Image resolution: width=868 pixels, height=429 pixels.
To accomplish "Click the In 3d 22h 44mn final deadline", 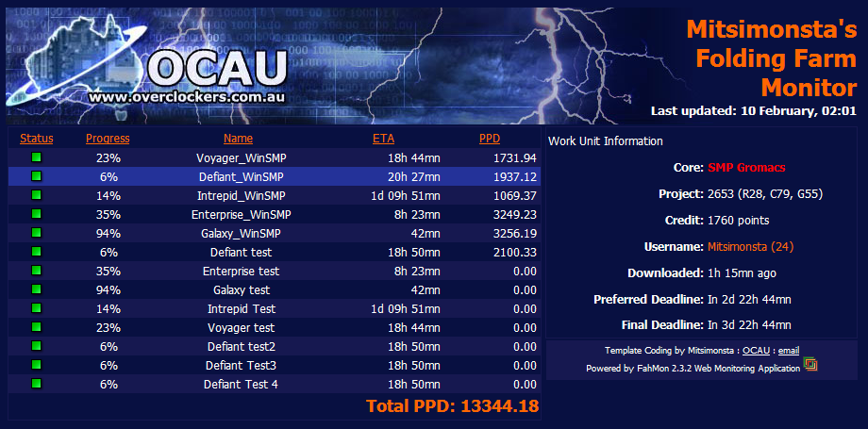I will tap(749, 325).
